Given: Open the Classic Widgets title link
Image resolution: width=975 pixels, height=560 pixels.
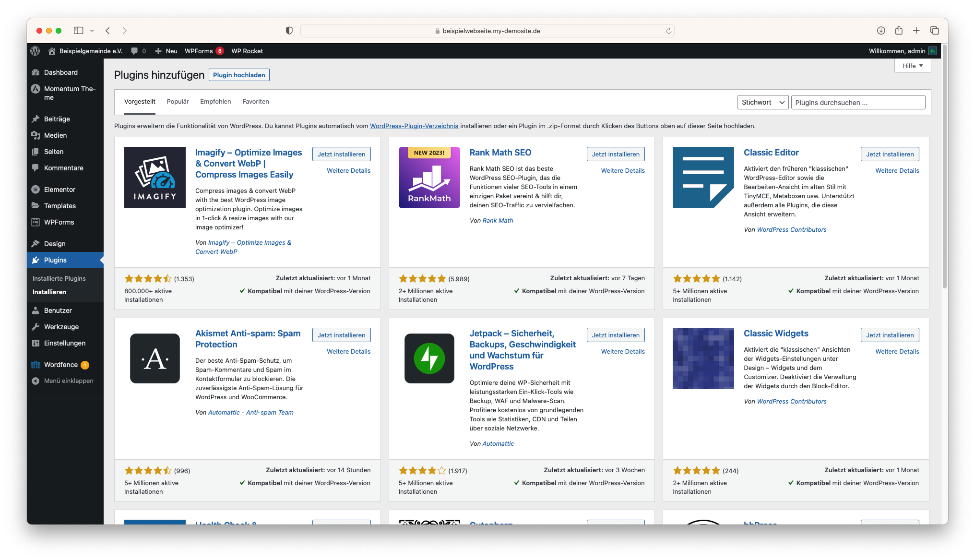Looking at the screenshot, I should click(x=776, y=333).
